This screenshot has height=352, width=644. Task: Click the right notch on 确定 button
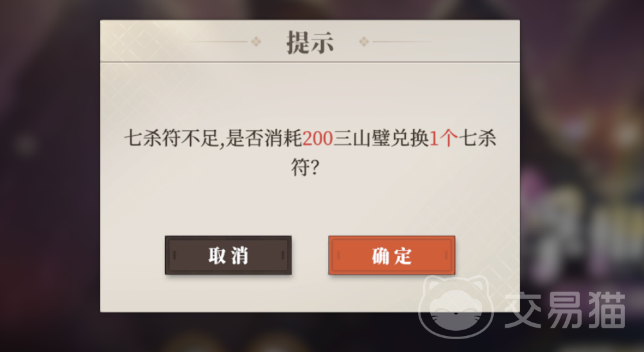[446, 255]
